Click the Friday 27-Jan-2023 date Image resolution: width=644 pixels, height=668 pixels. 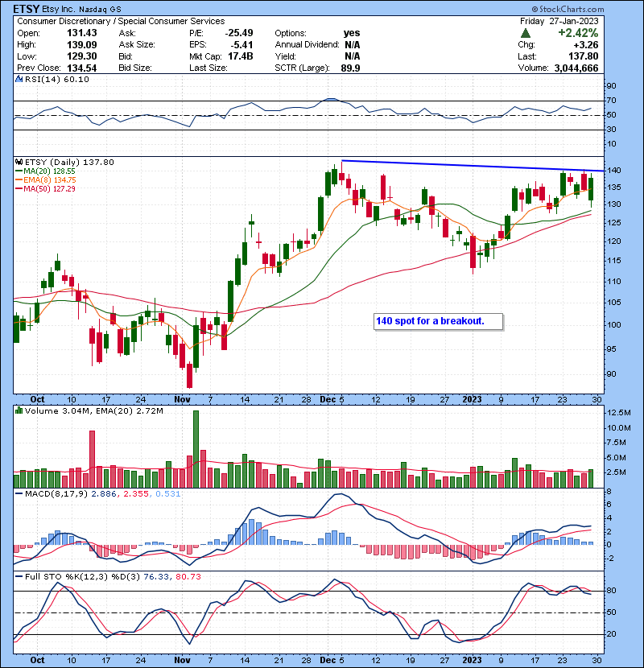point(559,21)
